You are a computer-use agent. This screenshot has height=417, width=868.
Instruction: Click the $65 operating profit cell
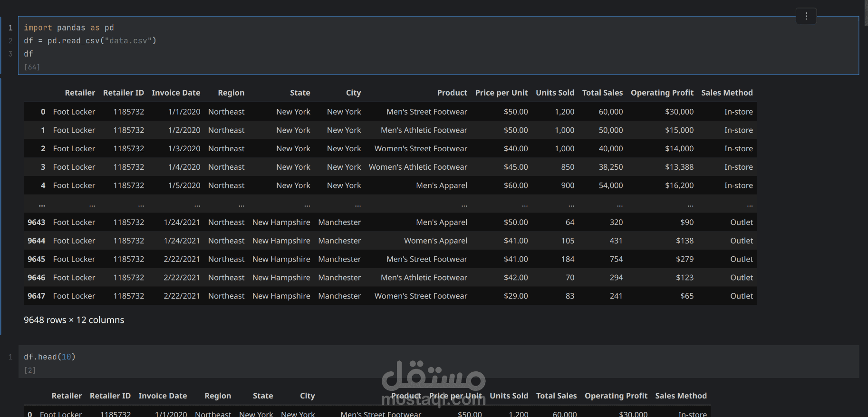(687, 296)
